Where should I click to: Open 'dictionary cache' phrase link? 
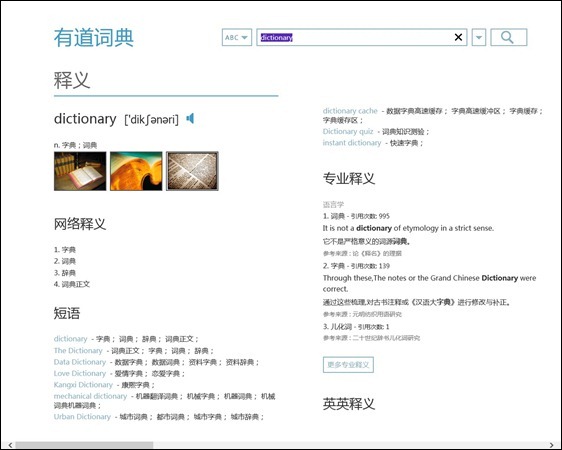pos(350,111)
